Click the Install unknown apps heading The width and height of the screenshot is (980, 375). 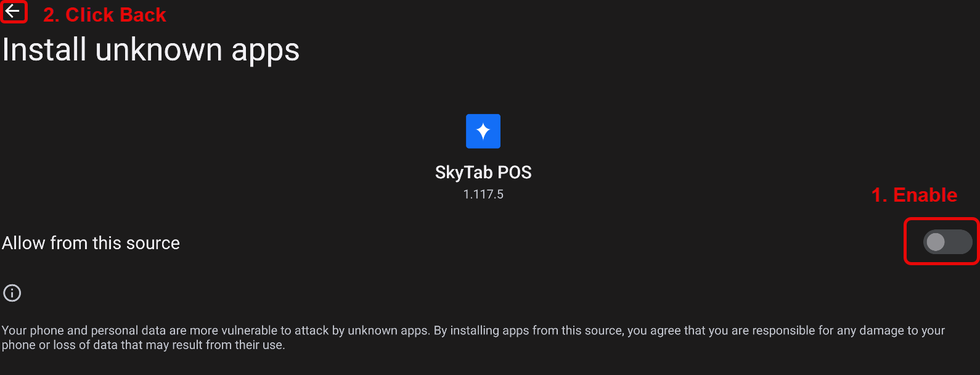coord(151,50)
